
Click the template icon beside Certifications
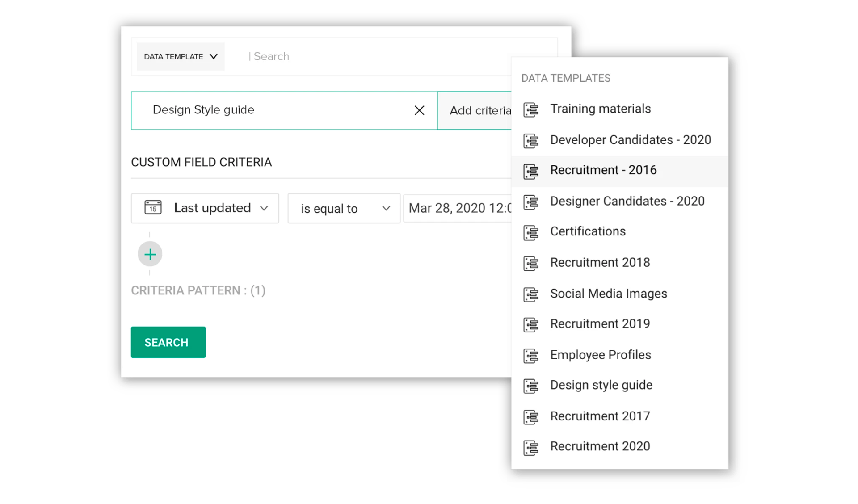pos(531,232)
